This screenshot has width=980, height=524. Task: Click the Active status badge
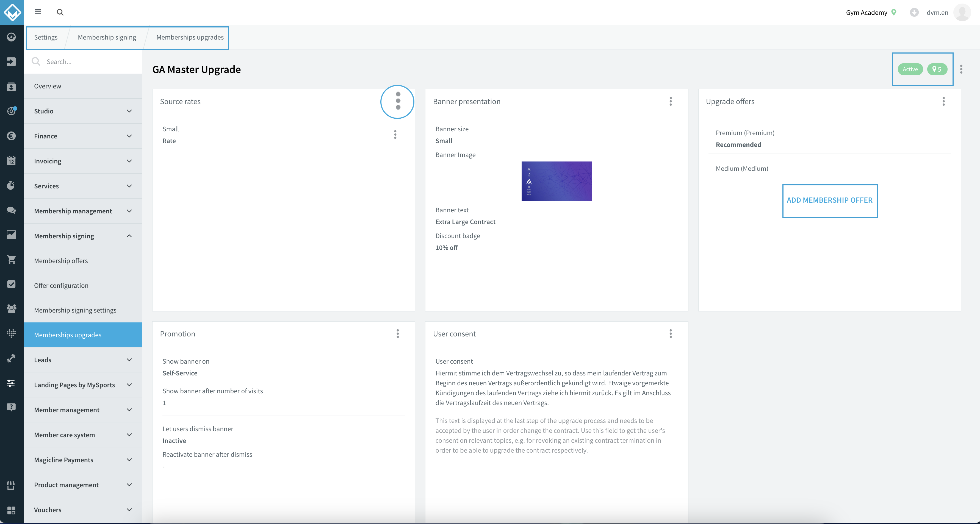click(x=910, y=69)
